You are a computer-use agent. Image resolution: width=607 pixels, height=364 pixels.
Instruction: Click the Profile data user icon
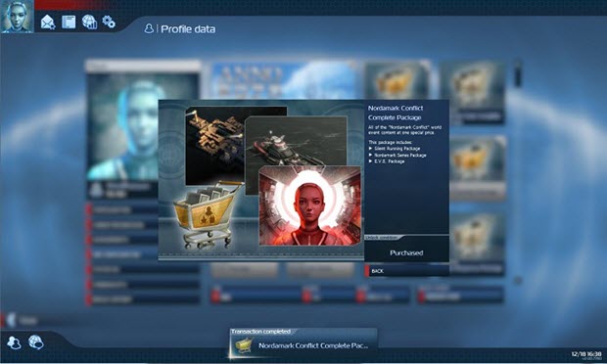click(149, 28)
